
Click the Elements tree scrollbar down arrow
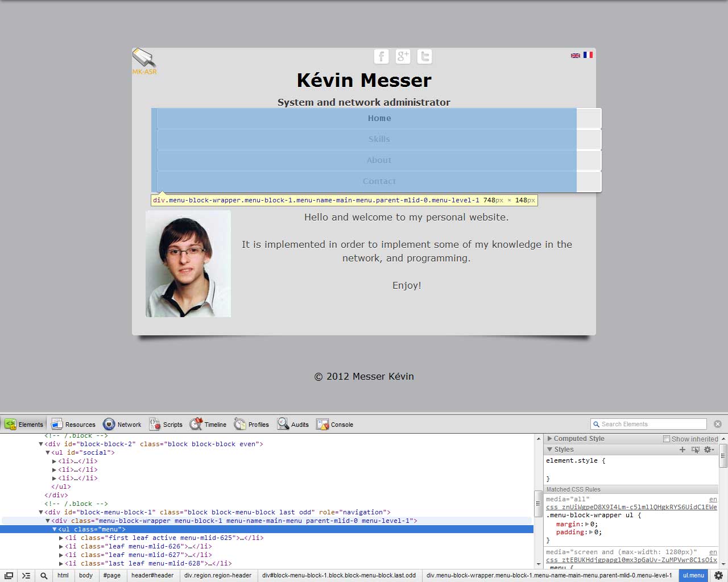tap(539, 564)
